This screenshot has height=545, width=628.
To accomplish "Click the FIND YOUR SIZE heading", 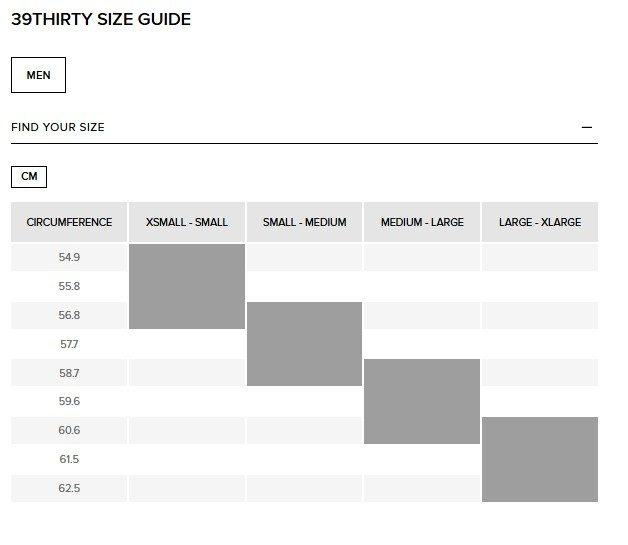I will 58,127.
